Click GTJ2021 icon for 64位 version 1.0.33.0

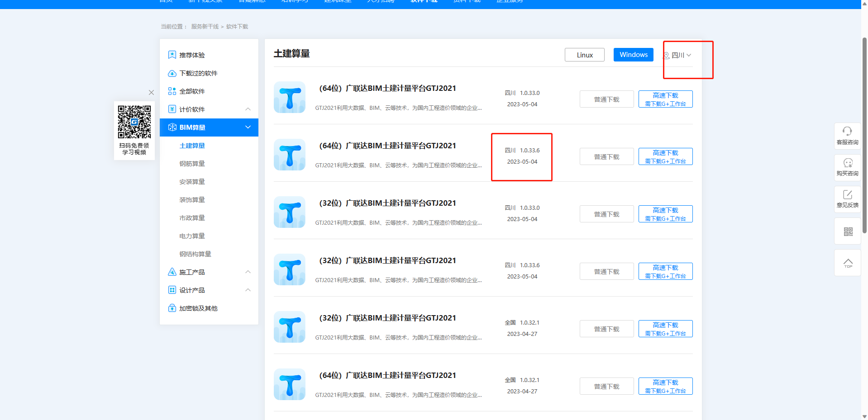click(290, 97)
